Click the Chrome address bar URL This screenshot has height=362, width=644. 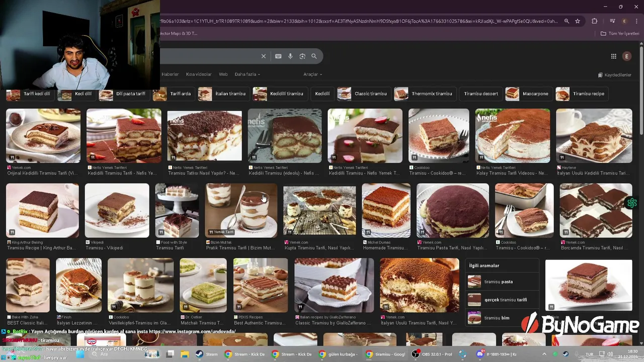[x=359, y=21]
